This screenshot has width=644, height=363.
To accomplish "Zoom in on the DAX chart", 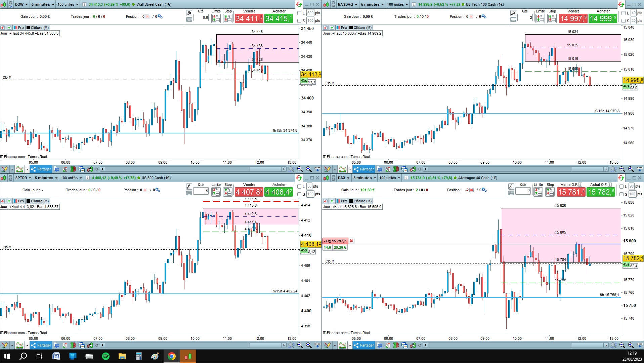I will click(x=631, y=345).
